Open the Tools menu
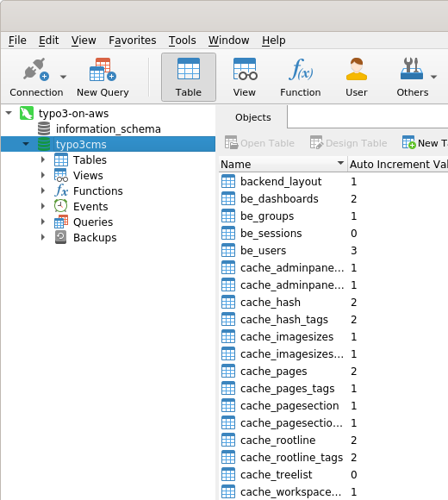The width and height of the screenshot is (448, 500). click(x=183, y=41)
